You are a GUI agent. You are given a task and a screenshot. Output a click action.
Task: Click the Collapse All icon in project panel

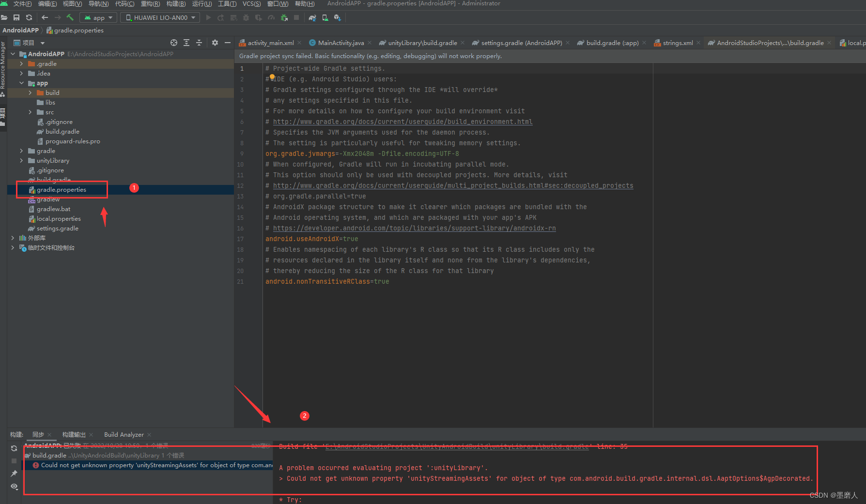pyautogui.click(x=199, y=43)
